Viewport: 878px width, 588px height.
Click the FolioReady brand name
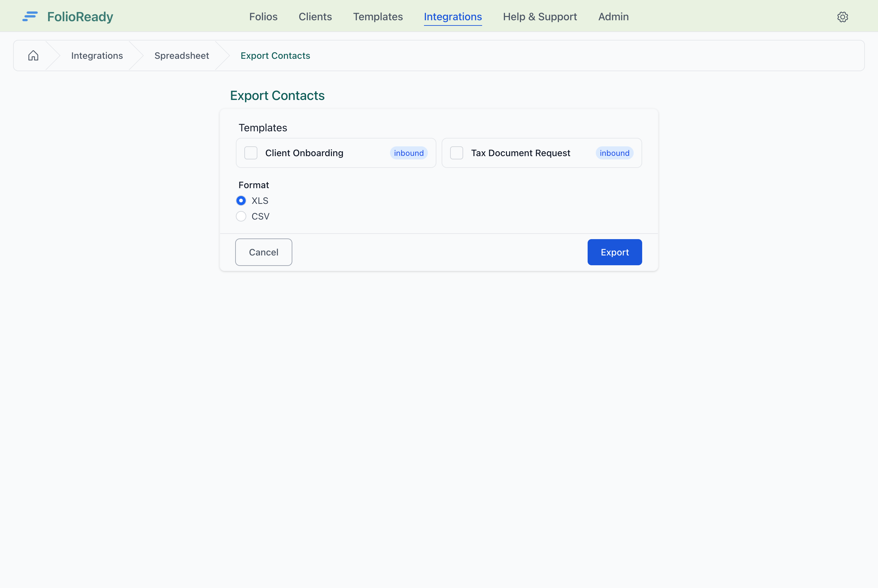point(80,17)
